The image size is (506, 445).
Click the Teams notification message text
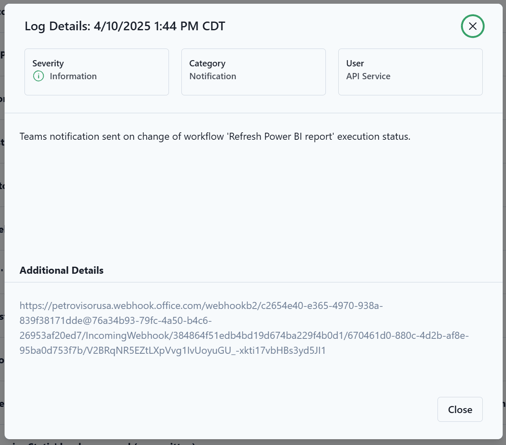pyautogui.click(x=215, y=137)
